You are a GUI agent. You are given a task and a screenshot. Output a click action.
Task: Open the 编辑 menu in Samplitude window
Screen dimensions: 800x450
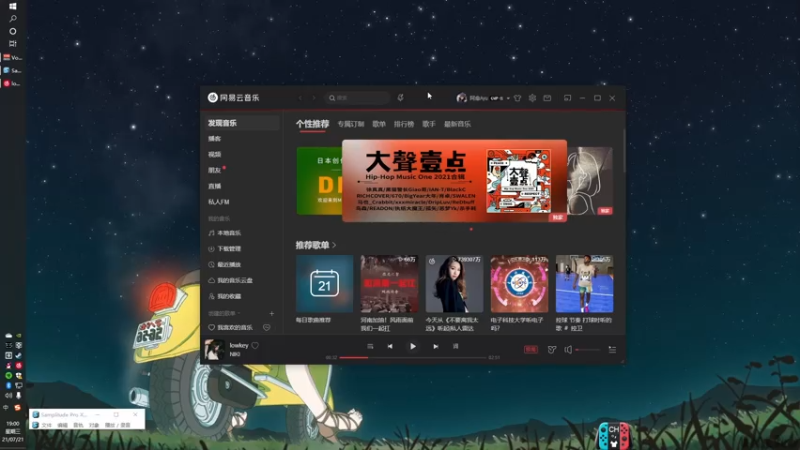[62, 425]
